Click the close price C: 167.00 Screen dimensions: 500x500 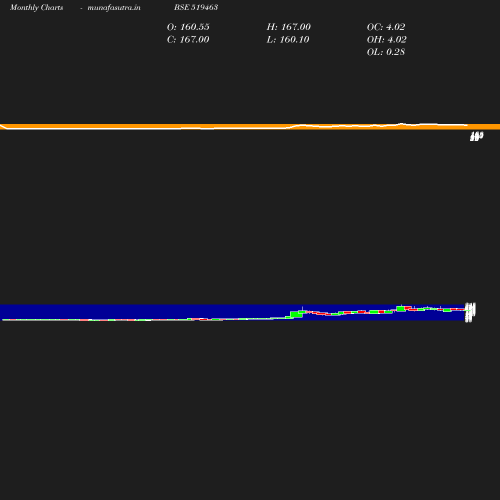(188, 39)
